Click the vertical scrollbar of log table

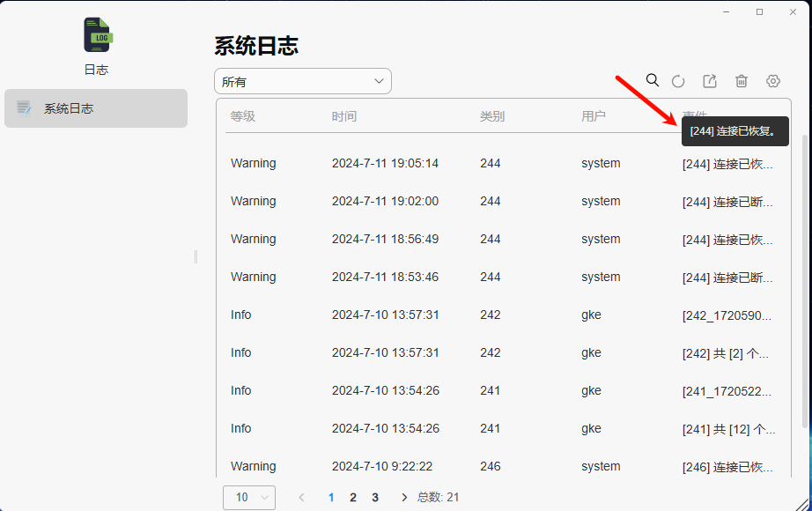click(x=804, y=281)
